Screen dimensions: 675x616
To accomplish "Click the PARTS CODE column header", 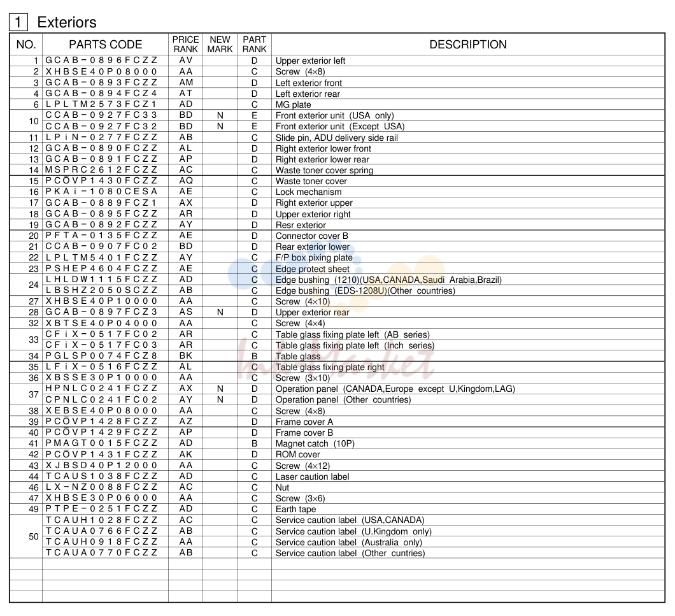I will coord(106,45).
